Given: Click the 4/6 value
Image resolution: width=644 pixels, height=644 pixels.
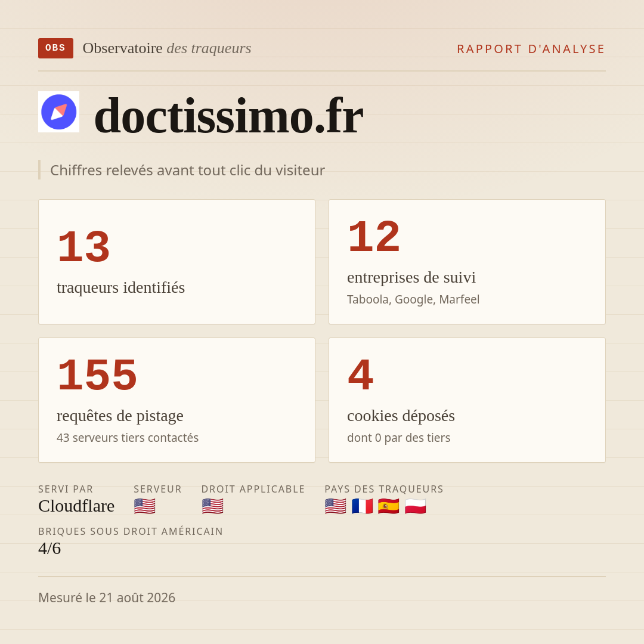Looking at the screenshot, I should tap(49, 549).
